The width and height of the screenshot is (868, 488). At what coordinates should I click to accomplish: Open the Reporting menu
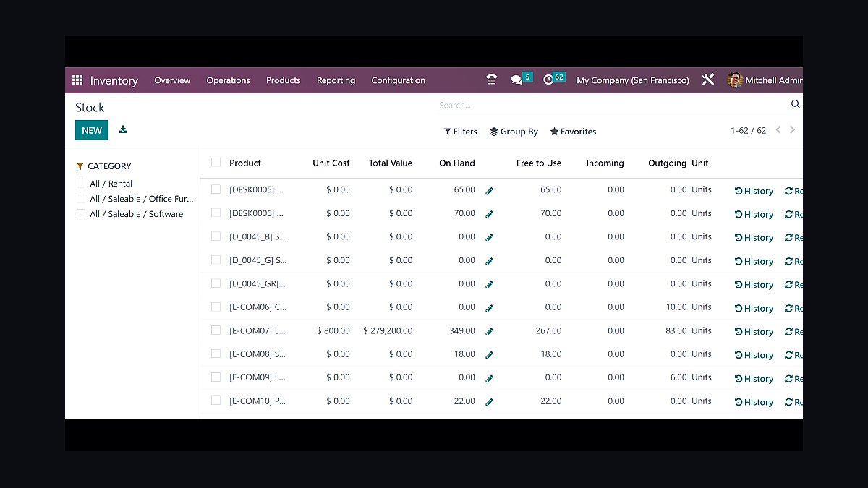point(336,80)
